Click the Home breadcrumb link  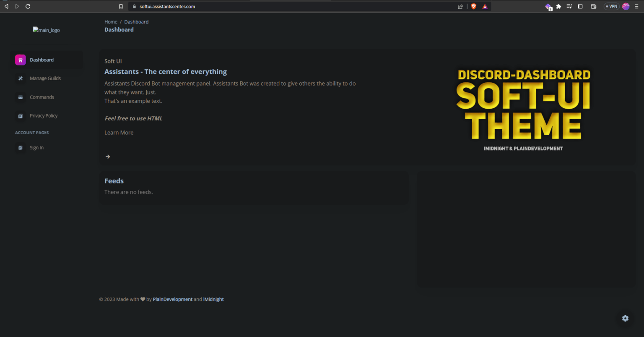click(111, 21)
